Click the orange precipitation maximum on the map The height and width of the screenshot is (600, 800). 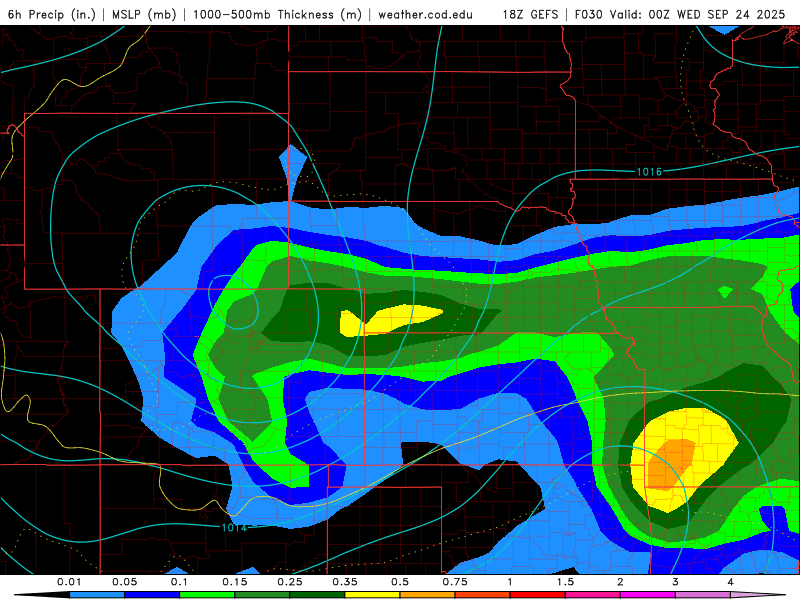click(x=670, y=465)
